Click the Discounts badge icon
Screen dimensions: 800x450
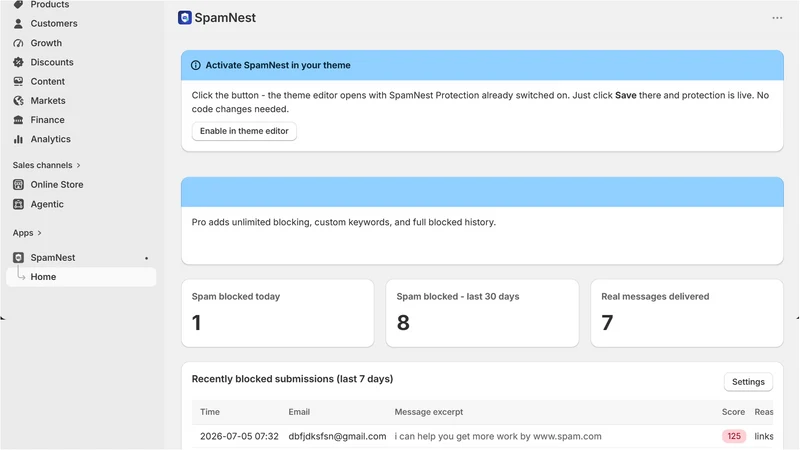point(18,62)
